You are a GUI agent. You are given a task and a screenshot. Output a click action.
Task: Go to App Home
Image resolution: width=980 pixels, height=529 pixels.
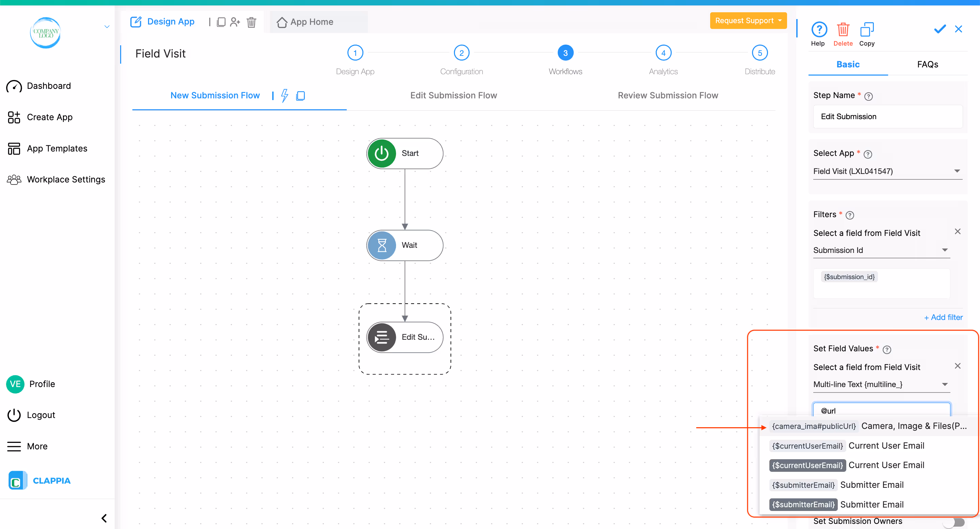tap(306, 22)
